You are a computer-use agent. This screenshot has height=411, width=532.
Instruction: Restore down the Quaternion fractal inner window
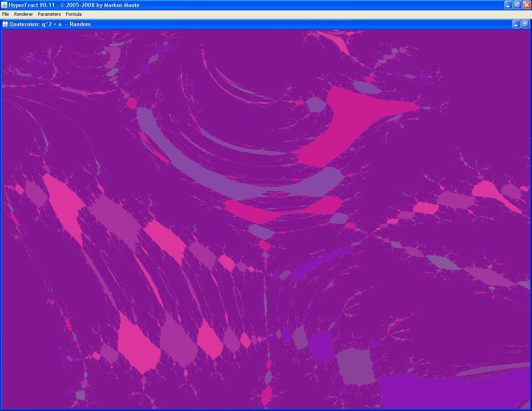pyautogui.click(x=525, y=24)
